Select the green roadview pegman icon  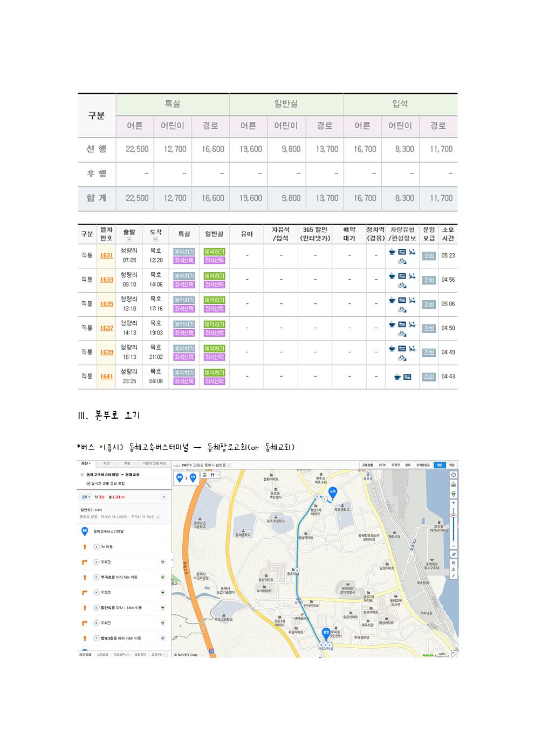454,494
